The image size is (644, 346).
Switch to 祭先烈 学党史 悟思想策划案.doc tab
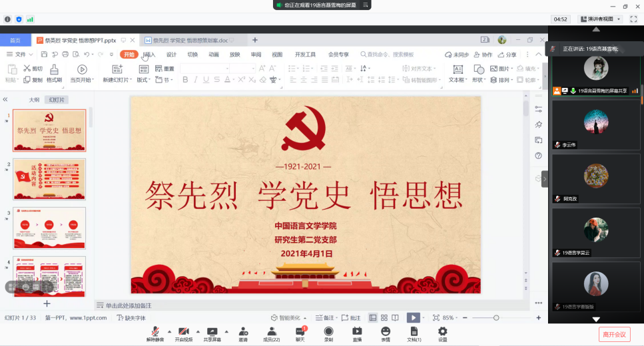(x=190, y=40)
